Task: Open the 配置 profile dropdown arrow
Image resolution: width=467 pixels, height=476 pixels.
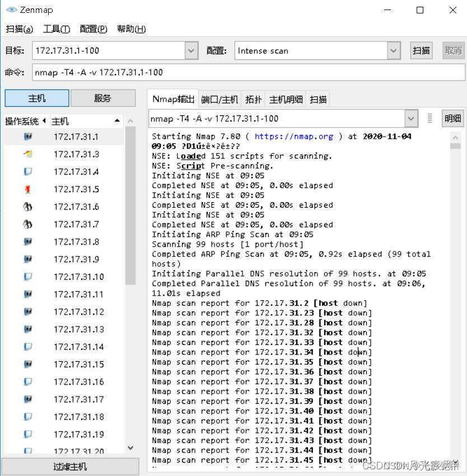Action: [394, 50]
